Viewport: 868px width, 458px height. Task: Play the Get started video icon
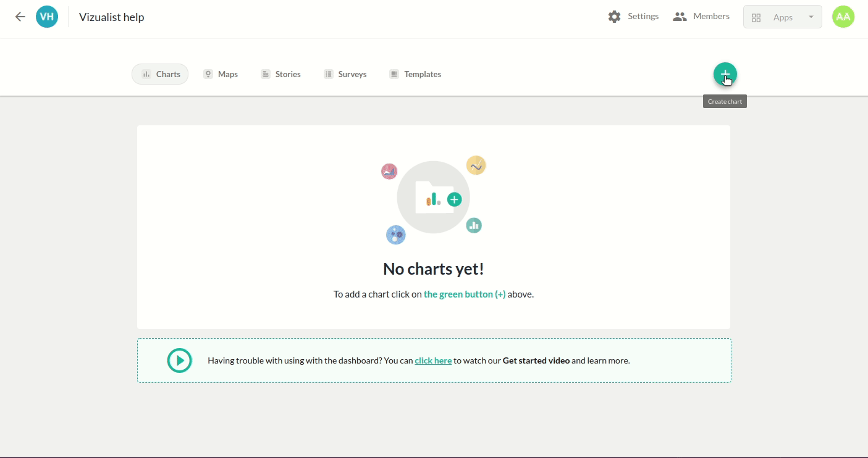point(180,360)
